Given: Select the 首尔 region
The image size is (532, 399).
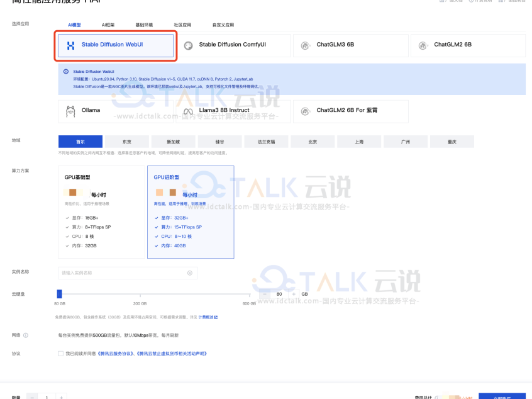Looking at the screenshot, I should point(80,142).
